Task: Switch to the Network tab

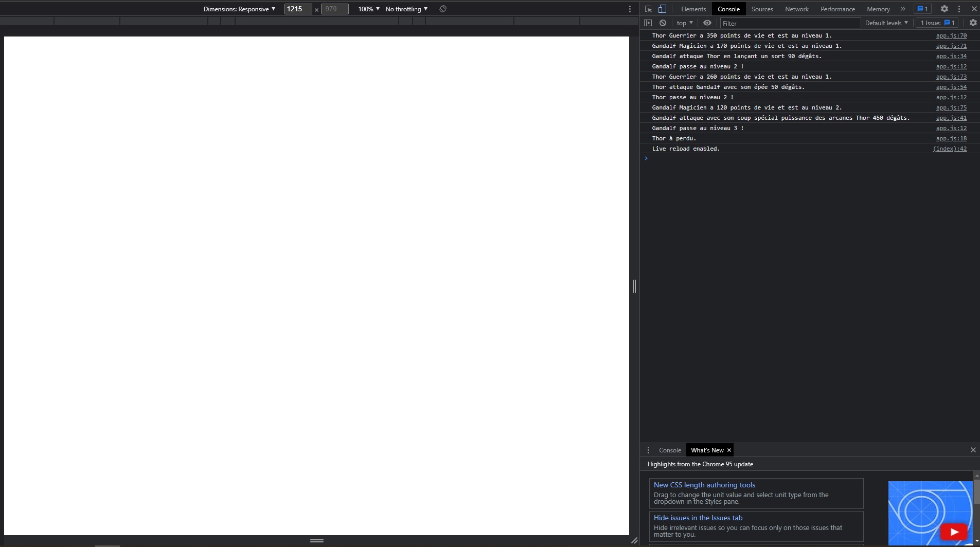Action: (x=796, y=9)
